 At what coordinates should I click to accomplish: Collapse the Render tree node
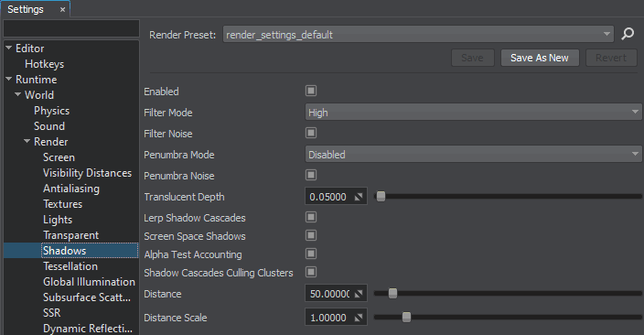27,141
